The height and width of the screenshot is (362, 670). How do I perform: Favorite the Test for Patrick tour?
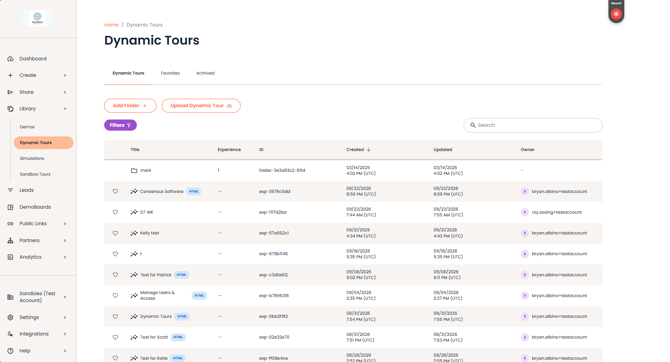[x=115, y=275]
